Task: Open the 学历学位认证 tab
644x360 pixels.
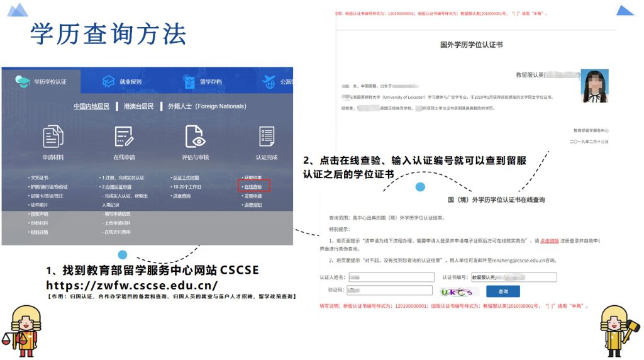Action: point(43,82)
